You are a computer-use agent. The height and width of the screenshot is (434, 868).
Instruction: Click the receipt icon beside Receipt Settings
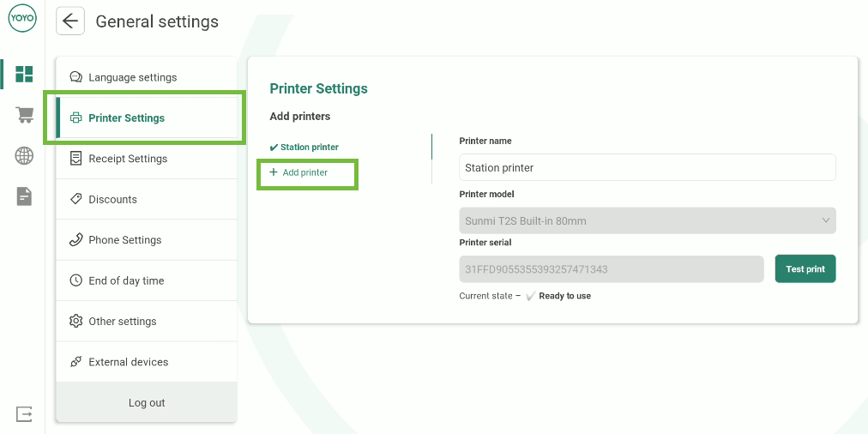pos(75,159)
